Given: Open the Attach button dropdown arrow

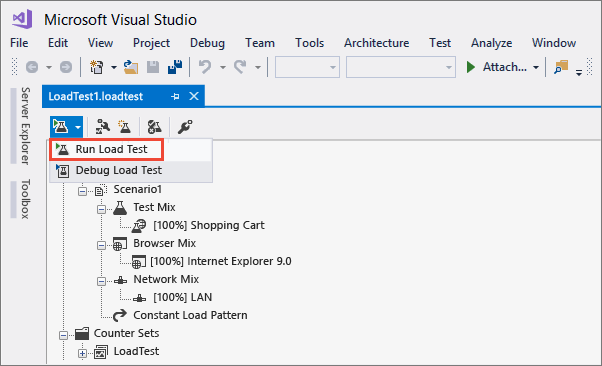Looking at the screenshot, I should [x=536, y=68].
